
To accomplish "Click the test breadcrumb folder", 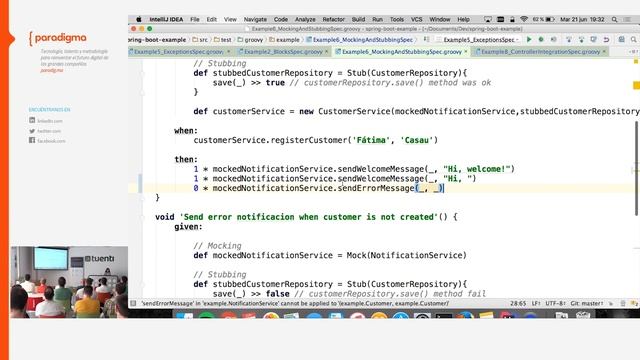I will [x=222, y=40].
